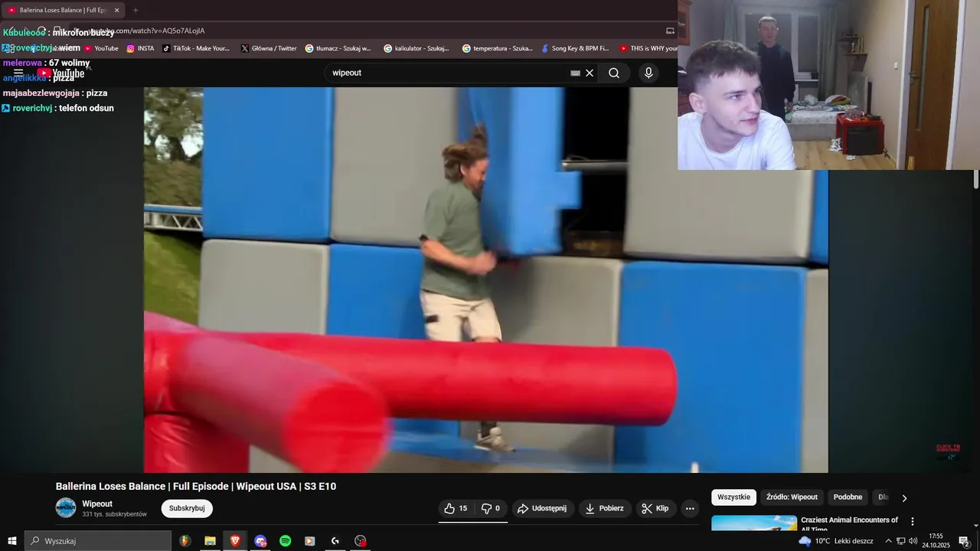This screenshot has height=551, width=980.
Task: Click the video player to pause
Action: 485,279
